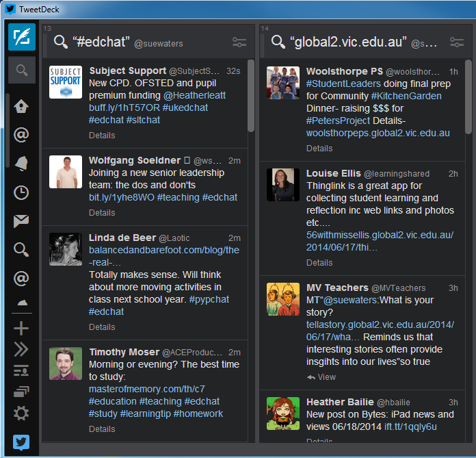Image resolution: width=476 pixels, height=458 pixels.
Task: Click the #pypchat hashtag
Action: (x=209, y=299)
